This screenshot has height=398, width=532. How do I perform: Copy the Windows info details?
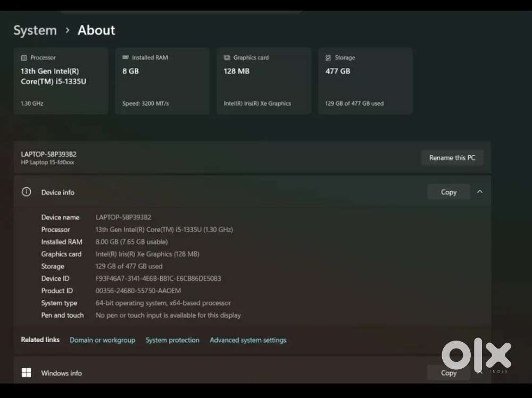click(x=448, y=372)
